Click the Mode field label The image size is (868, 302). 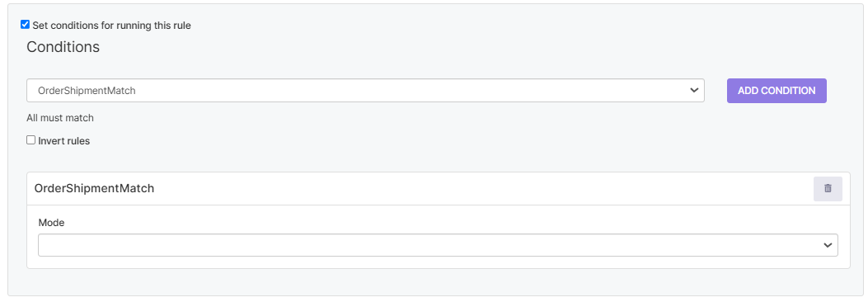[51, 223]
